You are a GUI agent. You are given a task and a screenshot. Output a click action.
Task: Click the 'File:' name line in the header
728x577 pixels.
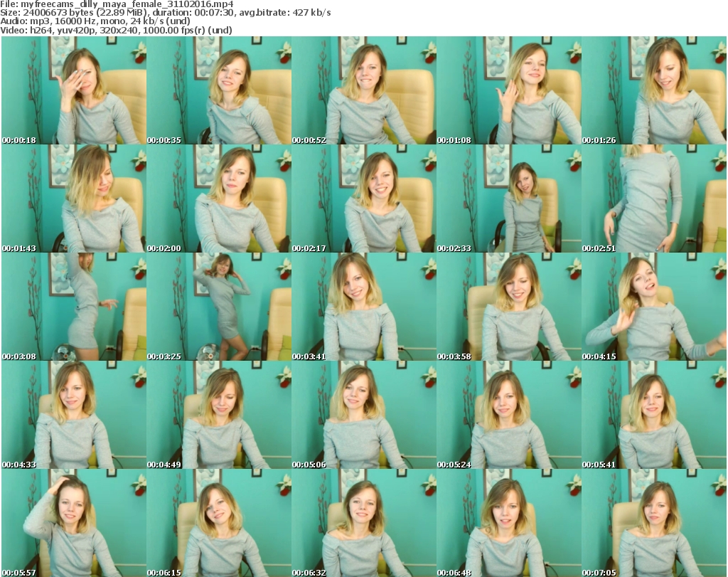pyautogui.click(x=117, y=4)
